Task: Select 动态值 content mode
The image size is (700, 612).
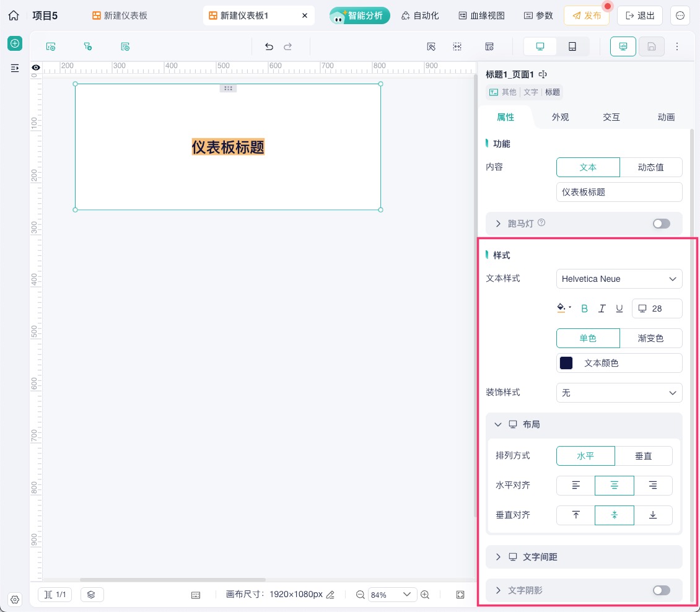Action: pyautogui.click(x=650, y=167)
